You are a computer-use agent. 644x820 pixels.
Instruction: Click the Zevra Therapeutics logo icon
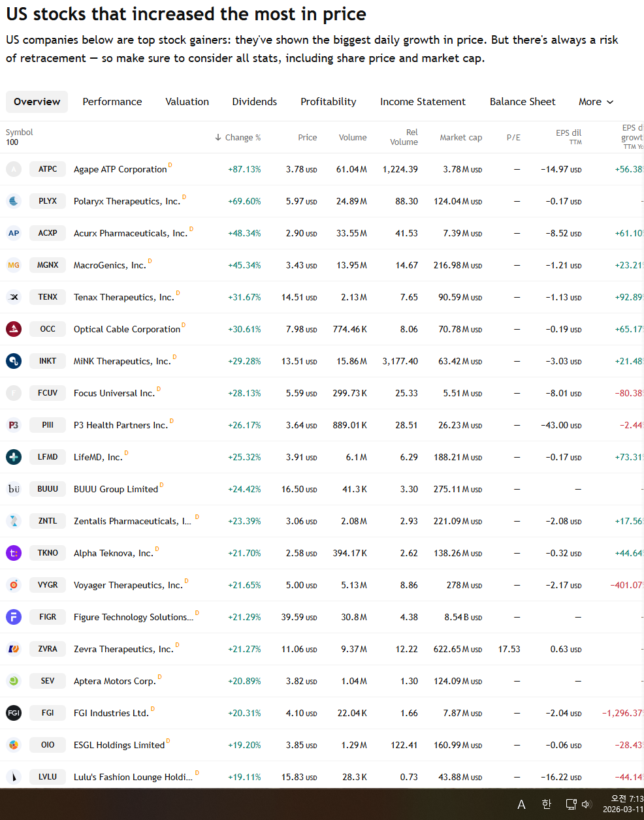[x=14, y=649]
